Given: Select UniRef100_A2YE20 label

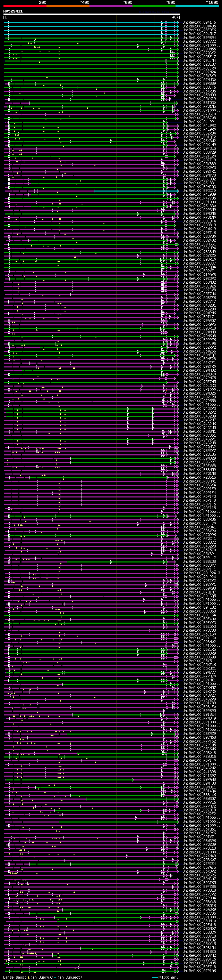Looking at the screenshot, I should click(199, 156).
